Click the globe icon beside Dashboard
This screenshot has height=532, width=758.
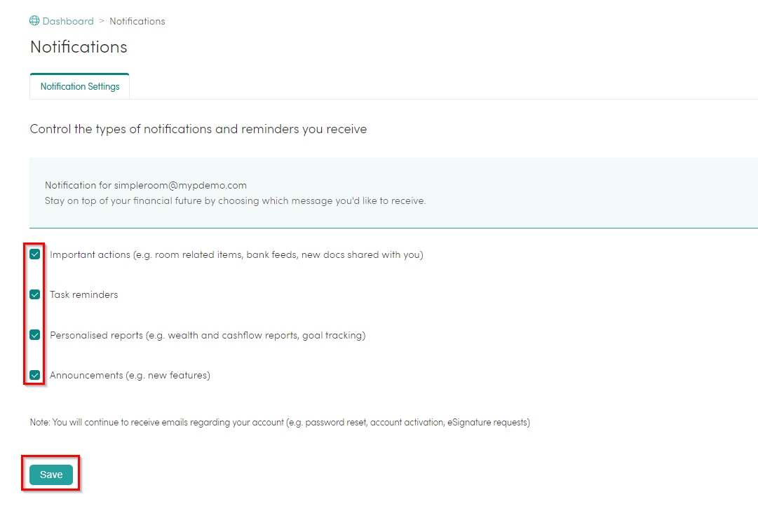[34, 21]
